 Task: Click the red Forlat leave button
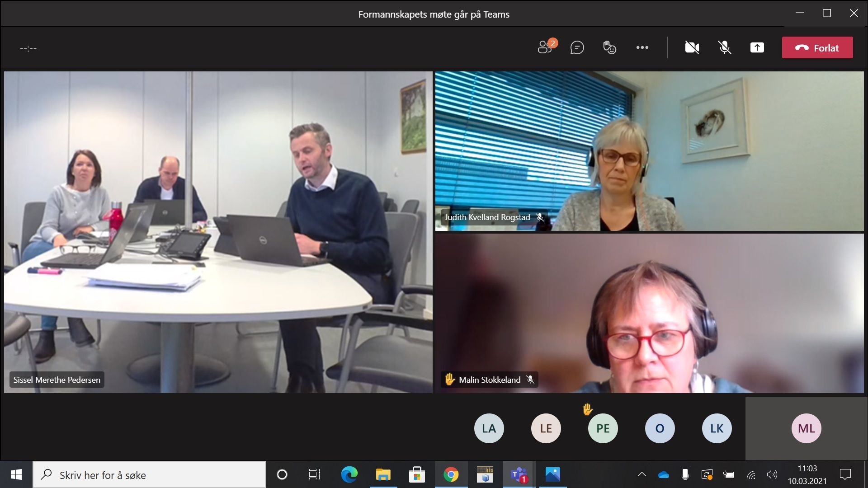pos(817,47)
